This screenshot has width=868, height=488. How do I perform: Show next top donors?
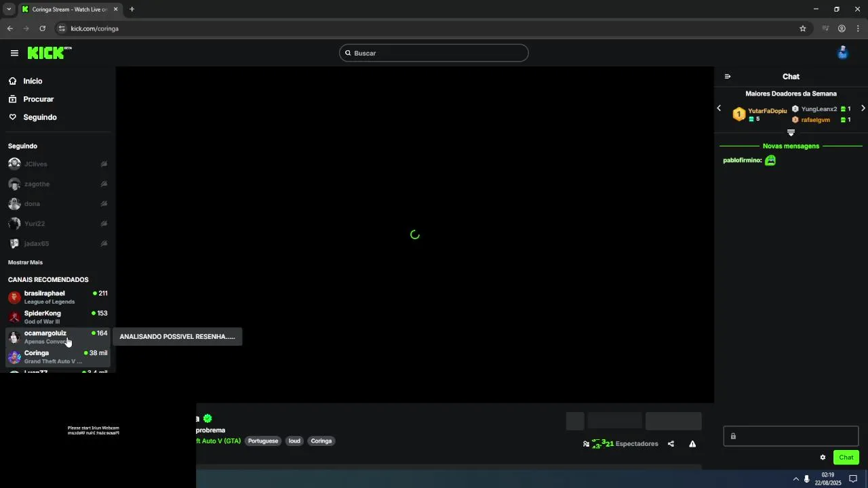(x=863, y=108)
